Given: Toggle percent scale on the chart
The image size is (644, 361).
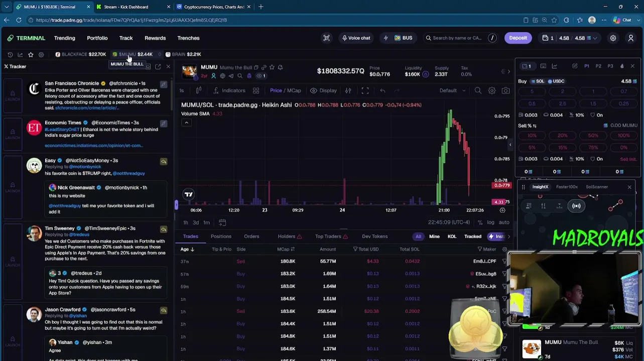Looking at the screenshot, I should pyautogui.click(x=480, y=223).
